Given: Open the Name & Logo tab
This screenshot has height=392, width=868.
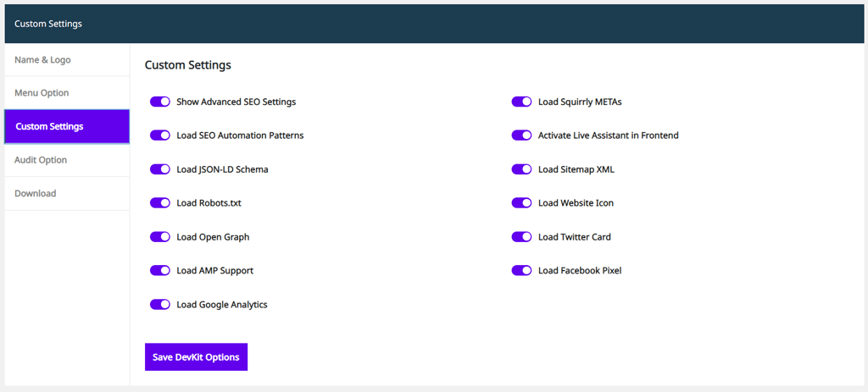Looking at the screenshot, I should tap(67, 60).
